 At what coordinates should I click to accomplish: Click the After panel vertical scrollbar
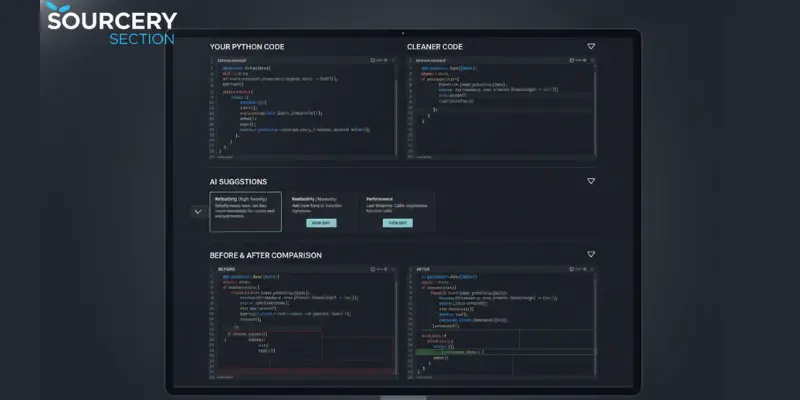click(594, 327)
